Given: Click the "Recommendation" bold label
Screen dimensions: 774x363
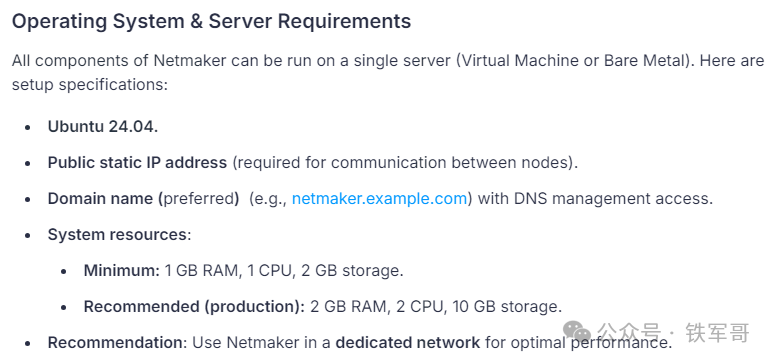Looking at the screenshot, I should (115, 343).
